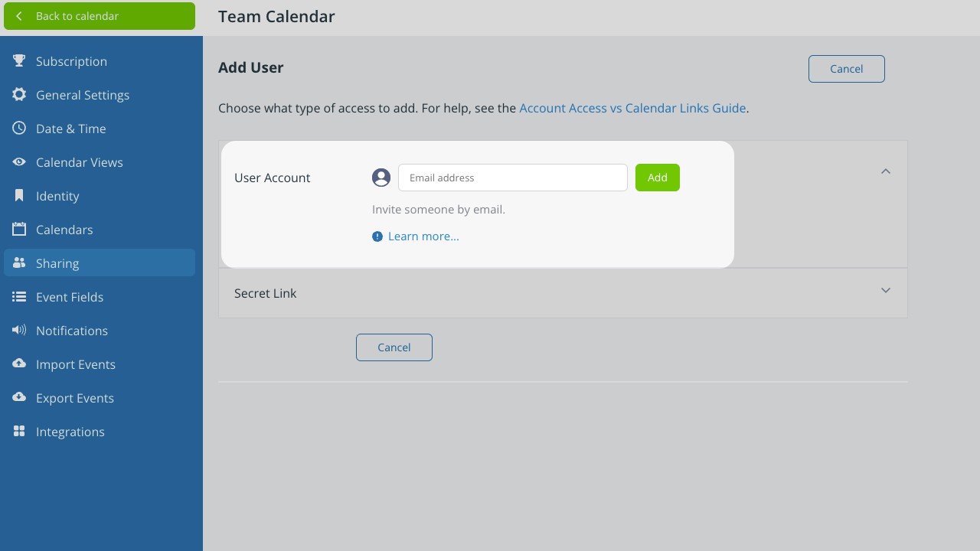Click the Calendar Views eye icon

point(19,162)
